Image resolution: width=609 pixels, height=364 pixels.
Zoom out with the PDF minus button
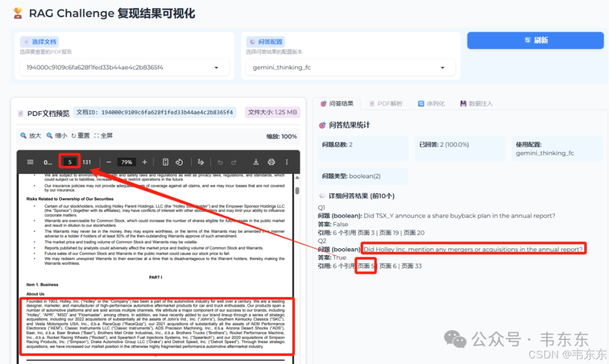coord(109,162)
